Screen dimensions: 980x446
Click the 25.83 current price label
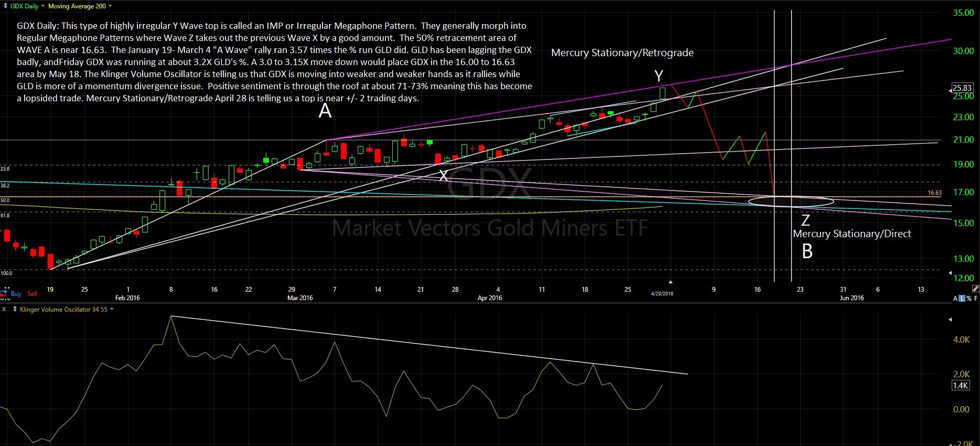[962, 88]
